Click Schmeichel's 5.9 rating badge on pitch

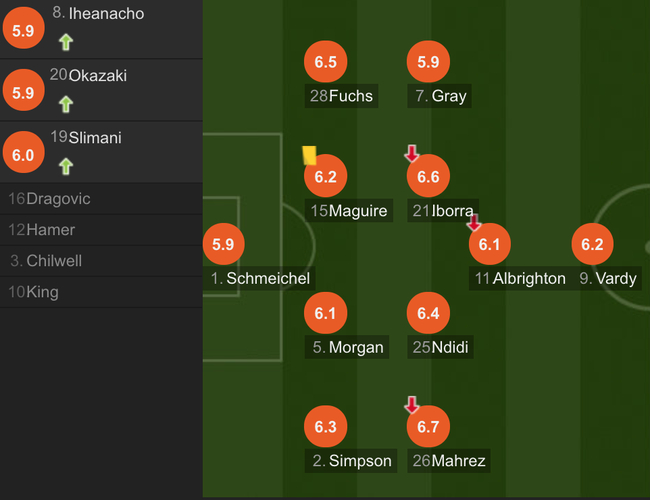[x=223, y=244]
